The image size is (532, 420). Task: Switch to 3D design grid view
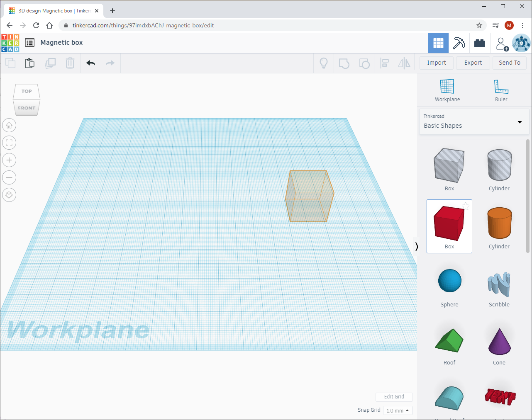pos(438,43)
